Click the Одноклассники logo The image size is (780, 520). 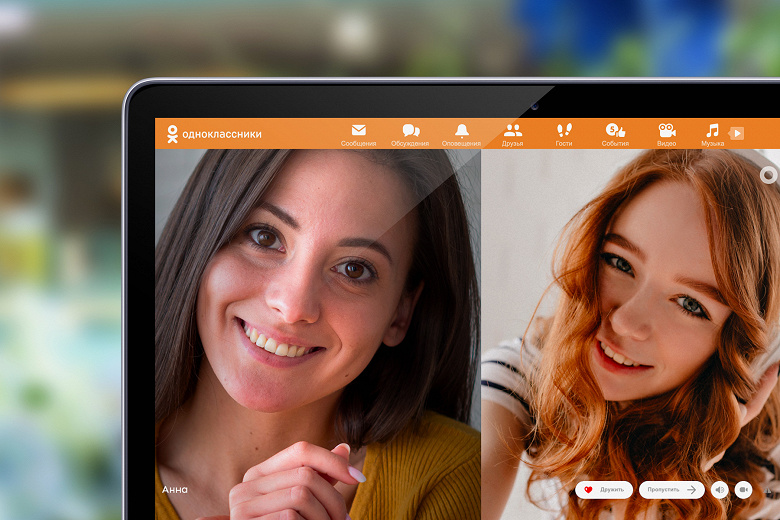tap(214, 134)
